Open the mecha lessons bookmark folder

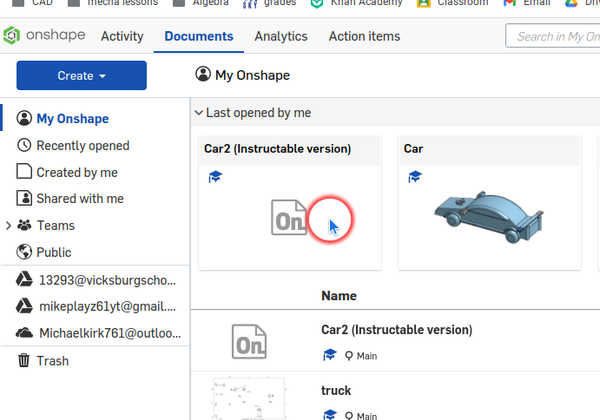(112, 3)
